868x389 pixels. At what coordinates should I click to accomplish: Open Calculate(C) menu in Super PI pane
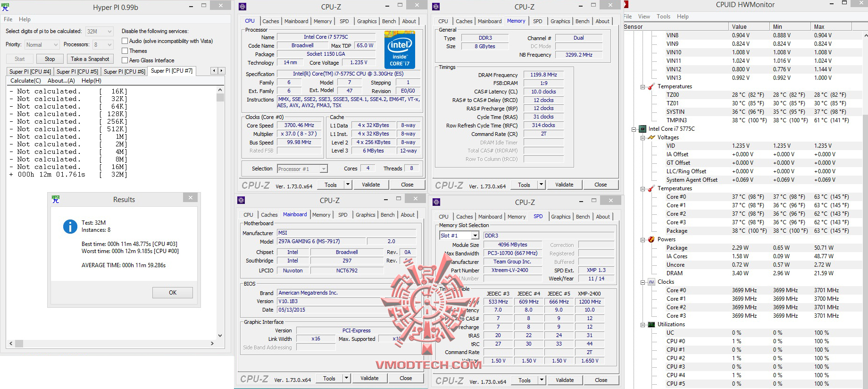[25, 81]
